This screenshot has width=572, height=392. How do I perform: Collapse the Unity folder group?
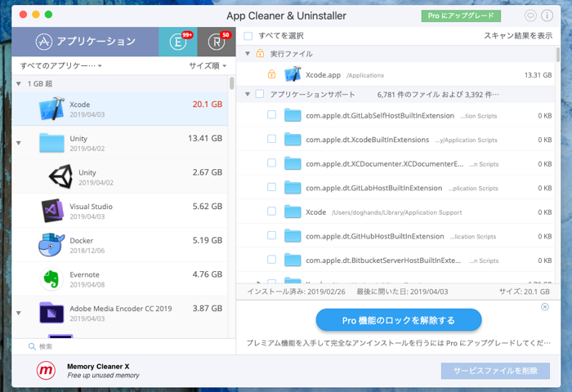click(x=19, y=143)
